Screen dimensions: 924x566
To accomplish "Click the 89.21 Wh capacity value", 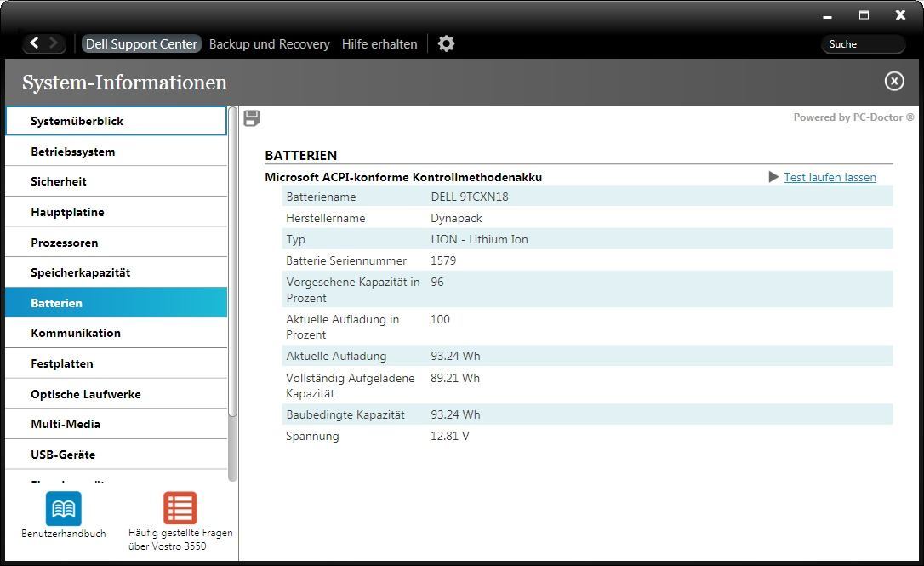I will tap(455, 378).
